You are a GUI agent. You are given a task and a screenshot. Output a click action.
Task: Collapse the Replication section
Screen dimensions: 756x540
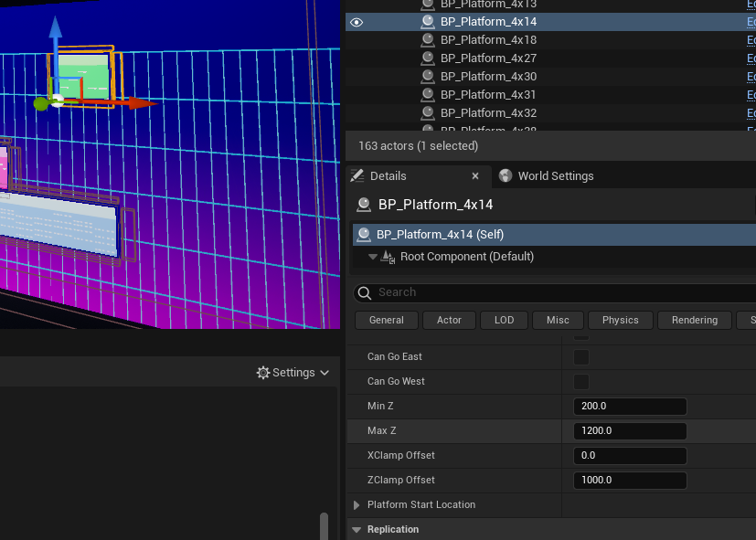coord(357,529)
